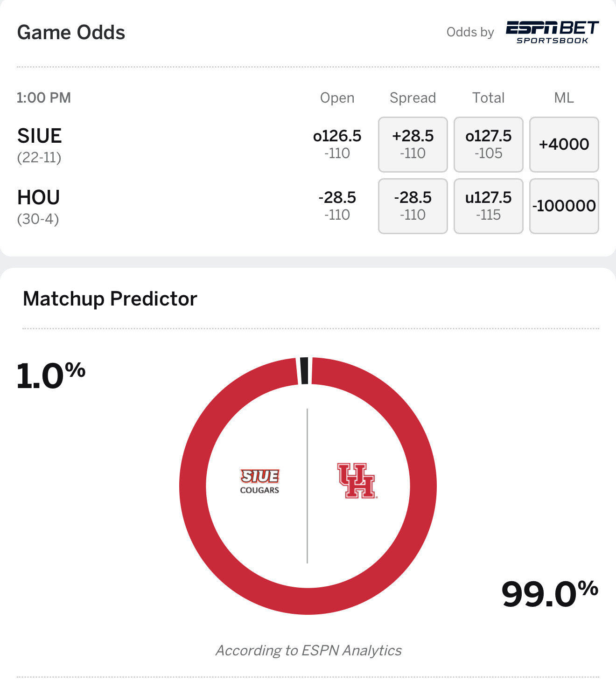Choose under 127.5 total bet
The image size is (616, 688).
click(x=488, y=206)
